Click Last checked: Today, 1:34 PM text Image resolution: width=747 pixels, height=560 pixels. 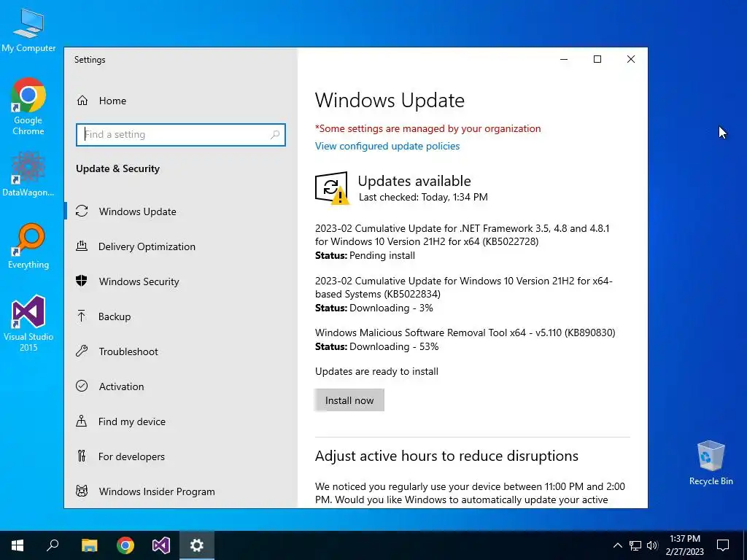423,197
